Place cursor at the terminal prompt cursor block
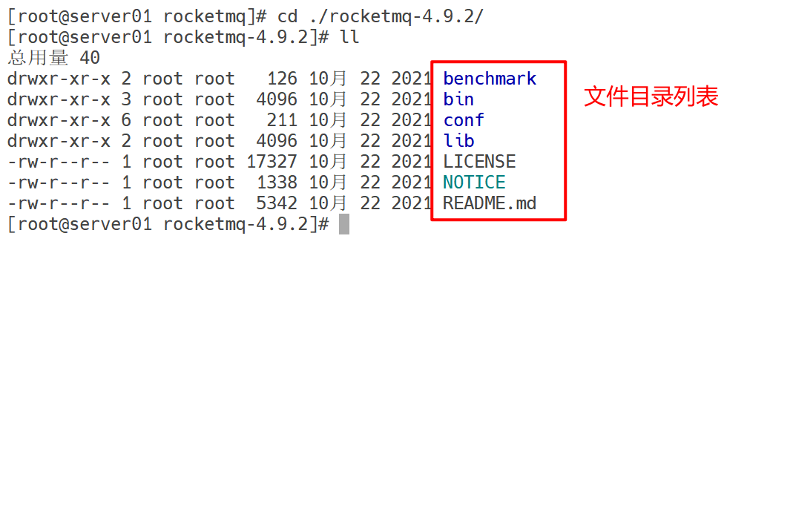The image size is (793, 532). click(344, 224)
